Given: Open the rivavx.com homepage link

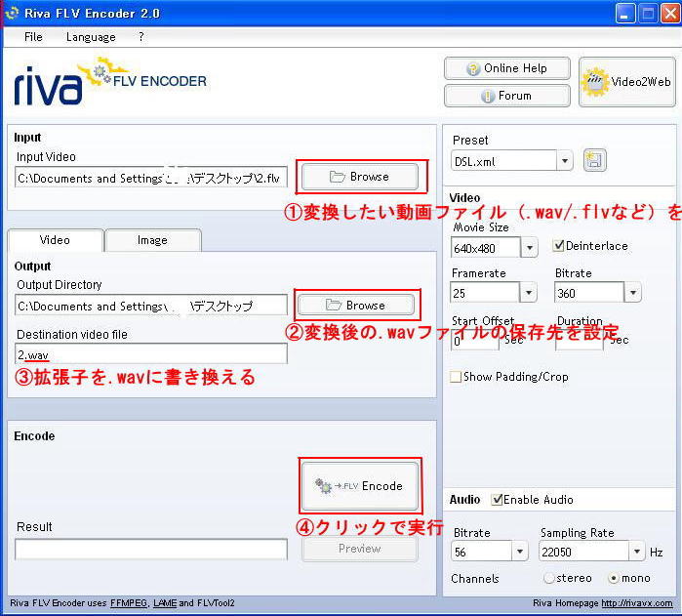Looking at the screenshot, I should pyautogui.click(x=637, y=603).
